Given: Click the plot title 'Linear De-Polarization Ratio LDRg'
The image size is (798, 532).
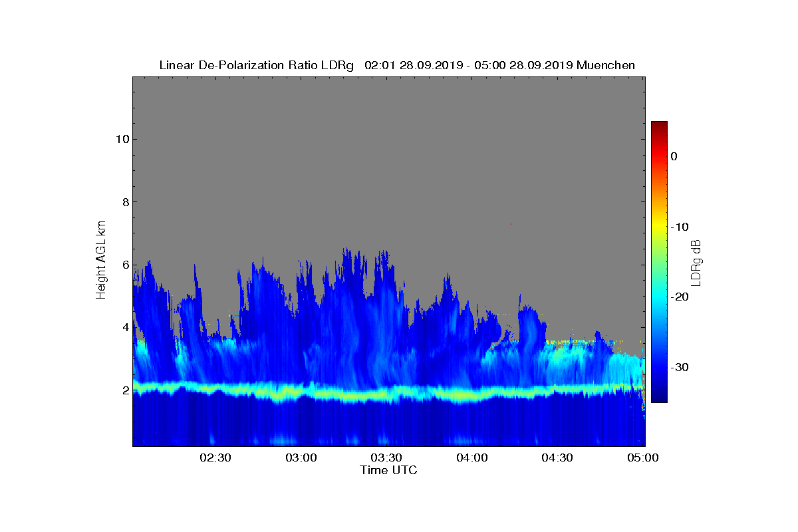Looking at the screenshot, I should pyautogui.click(x=257, y=65).
